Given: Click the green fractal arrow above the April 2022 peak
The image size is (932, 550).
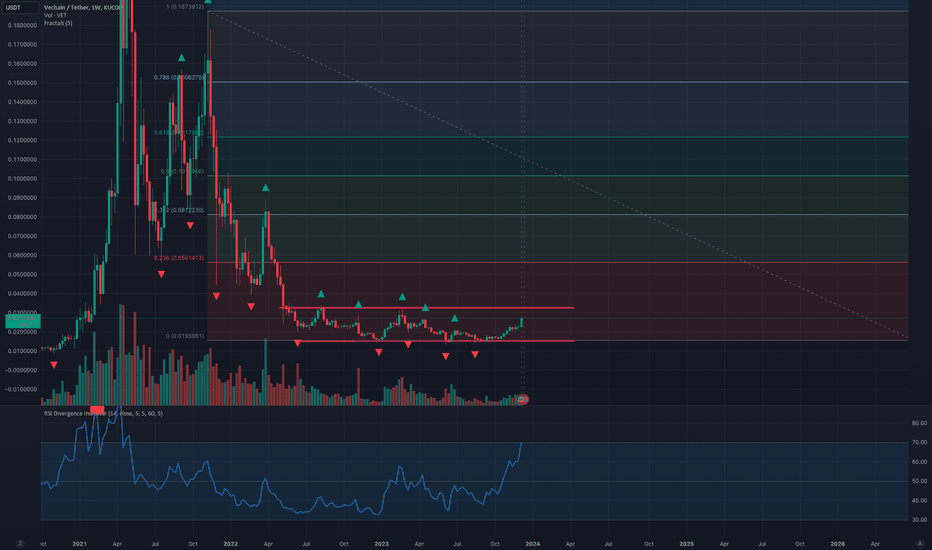Looking at the screenshot, I should (x=266, y=188).
